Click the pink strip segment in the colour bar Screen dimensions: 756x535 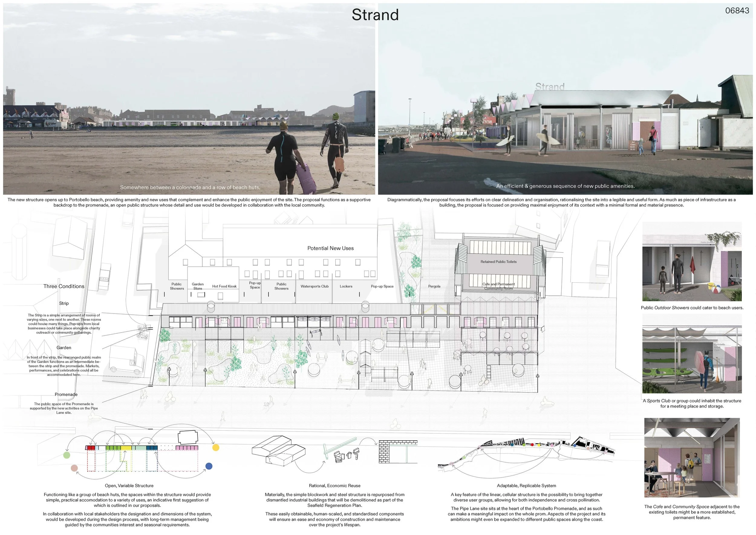click(x=187, y=448)
